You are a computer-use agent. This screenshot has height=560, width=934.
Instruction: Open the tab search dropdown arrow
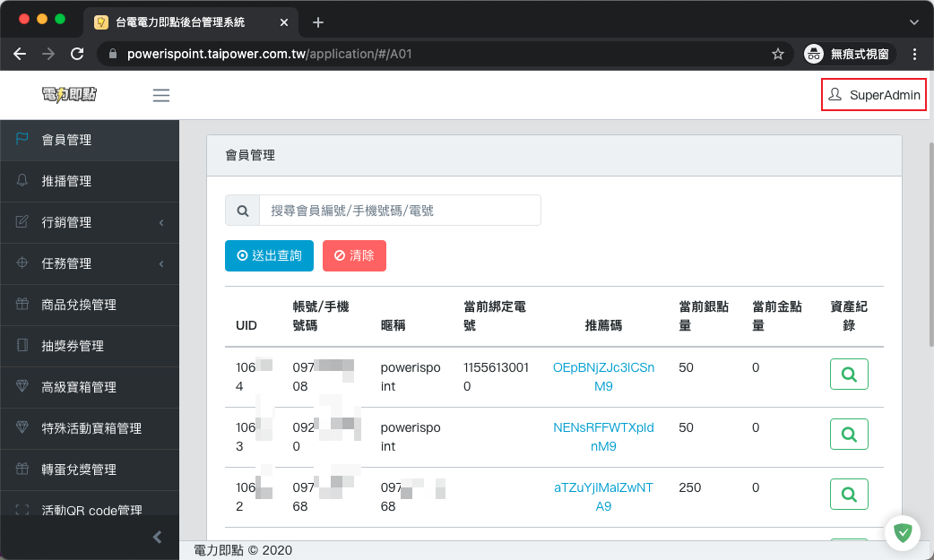(x=913, y=22)
